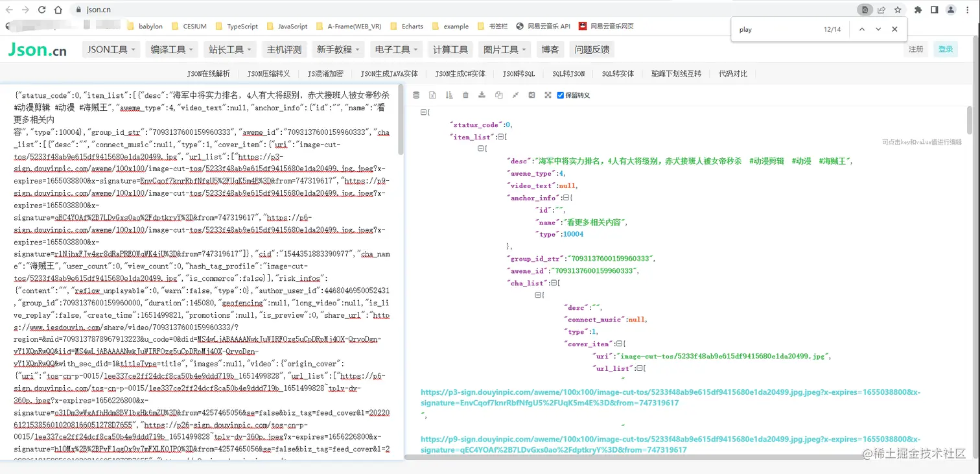Open the 新手教程 dropdown menu
The width and height of the screenshot is (980, 474).
tap(339, 49)
